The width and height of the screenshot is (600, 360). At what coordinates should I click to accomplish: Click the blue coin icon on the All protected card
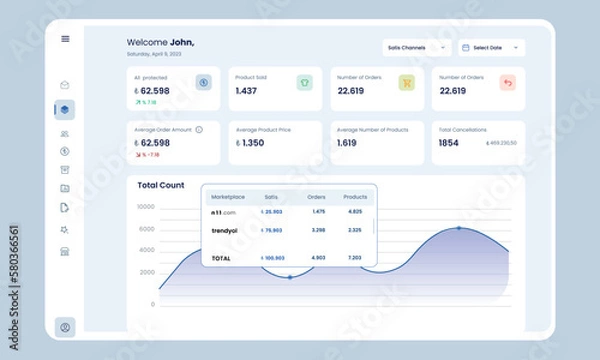204,82
